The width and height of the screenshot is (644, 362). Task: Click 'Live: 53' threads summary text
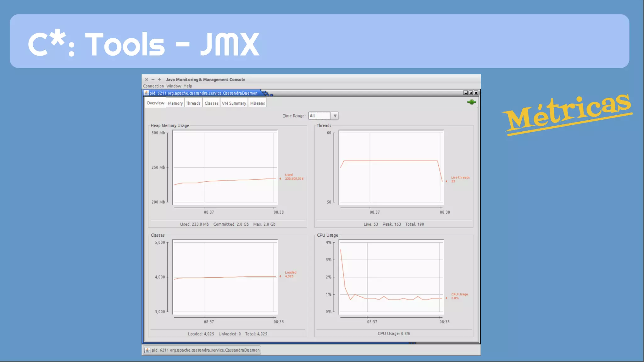[371, 224]
